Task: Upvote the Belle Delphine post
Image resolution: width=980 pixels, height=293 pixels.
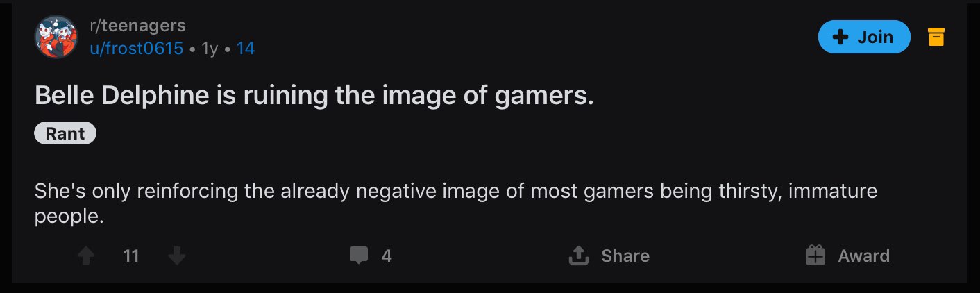Action: point(85,256)
